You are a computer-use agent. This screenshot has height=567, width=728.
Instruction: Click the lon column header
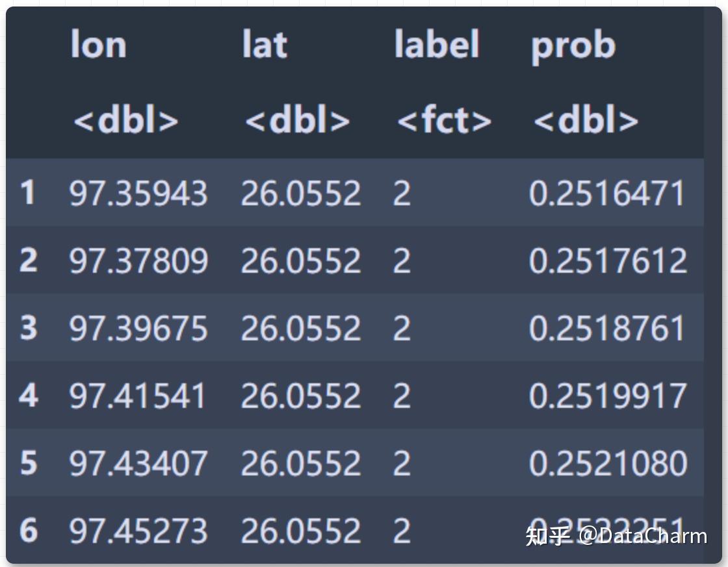tap(98, 45)
